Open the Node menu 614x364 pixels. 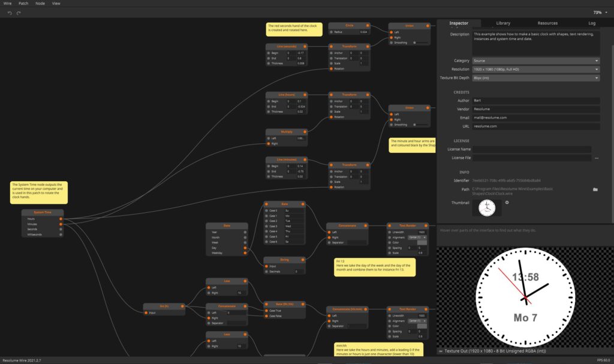tap(40, 3)
